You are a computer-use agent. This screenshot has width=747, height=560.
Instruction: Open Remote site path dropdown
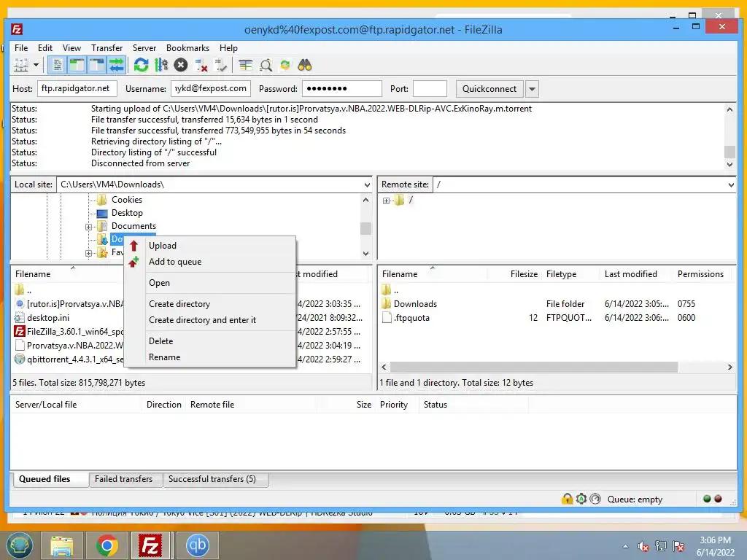[731, 184]
